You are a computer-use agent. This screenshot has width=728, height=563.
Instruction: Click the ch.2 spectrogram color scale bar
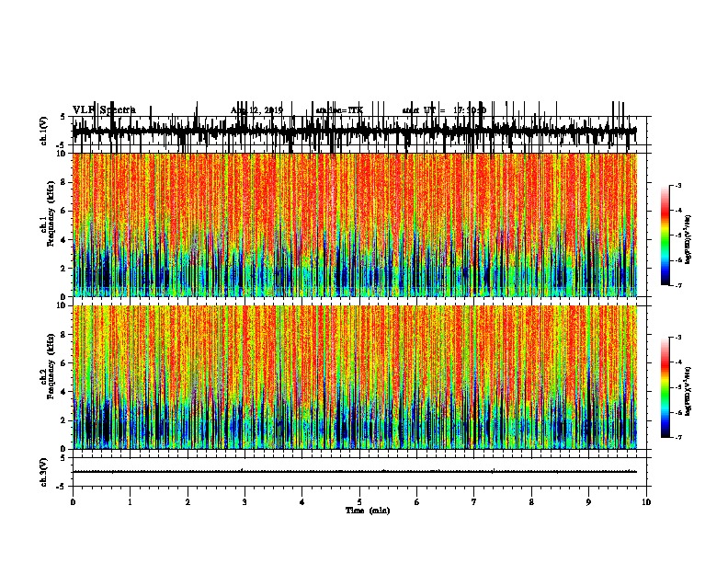point(665,387)
